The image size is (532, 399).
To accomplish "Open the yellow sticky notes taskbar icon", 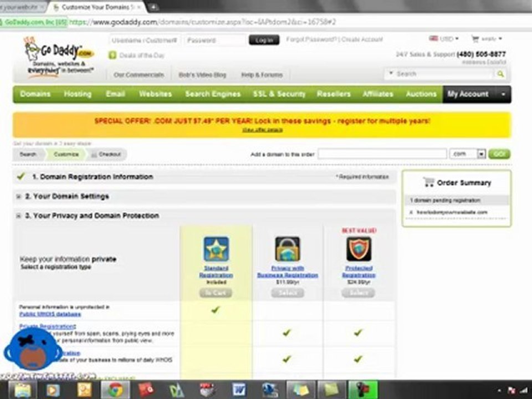I will pos(300,390).
